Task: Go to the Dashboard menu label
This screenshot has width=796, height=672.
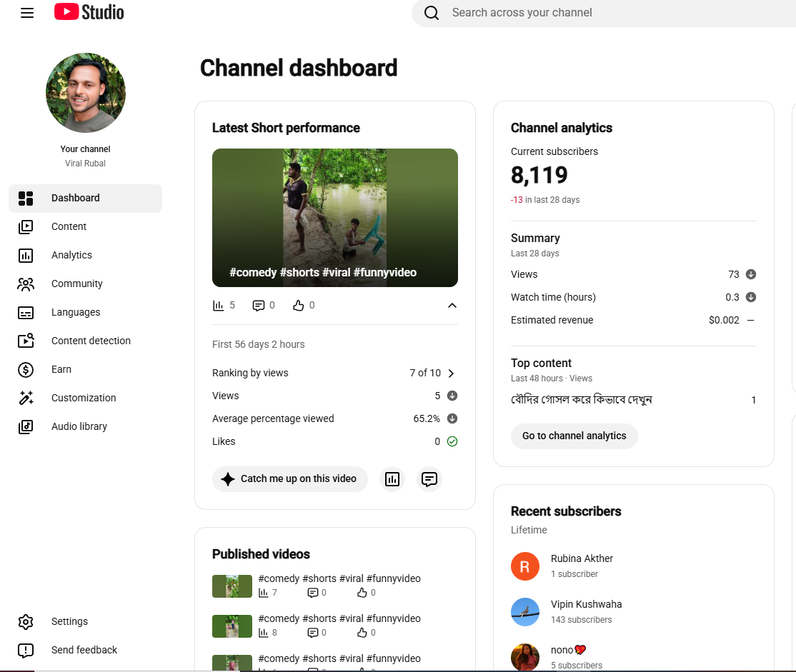Action: click(x=75, y=198)
